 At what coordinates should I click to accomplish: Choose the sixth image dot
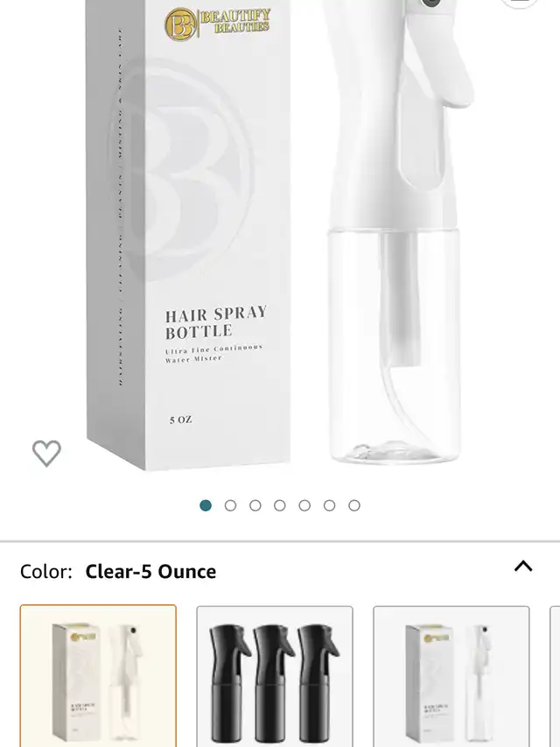(330, 505)
